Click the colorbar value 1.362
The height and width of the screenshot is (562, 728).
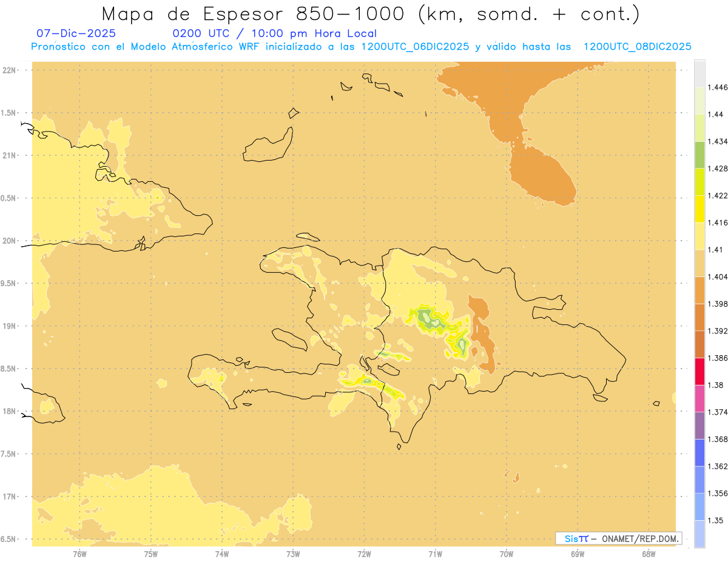(718, 466)
